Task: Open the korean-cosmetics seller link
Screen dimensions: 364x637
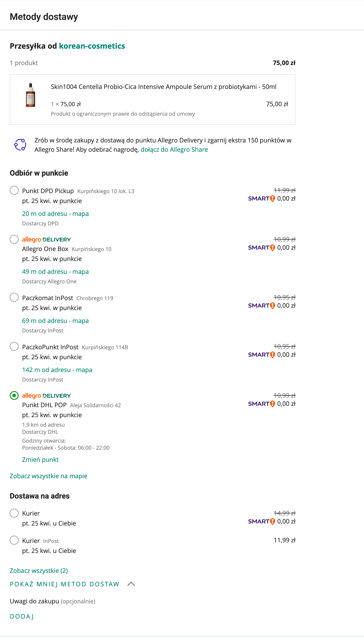Action: 92,46
